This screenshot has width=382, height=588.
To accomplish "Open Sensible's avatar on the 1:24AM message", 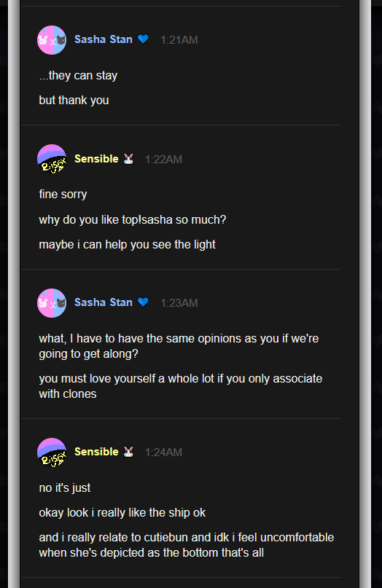I will (52, 452).
